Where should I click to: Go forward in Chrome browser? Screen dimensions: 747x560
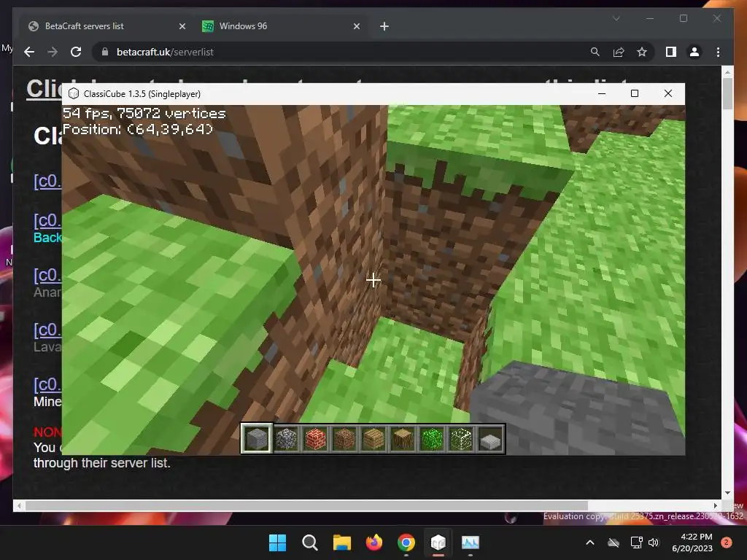(x=53, y=52)
